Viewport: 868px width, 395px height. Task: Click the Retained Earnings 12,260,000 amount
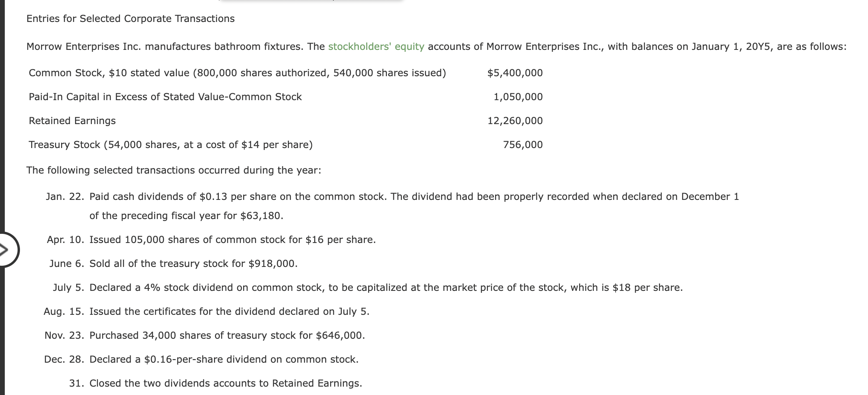pyautogui.click(x=515, y=121)
